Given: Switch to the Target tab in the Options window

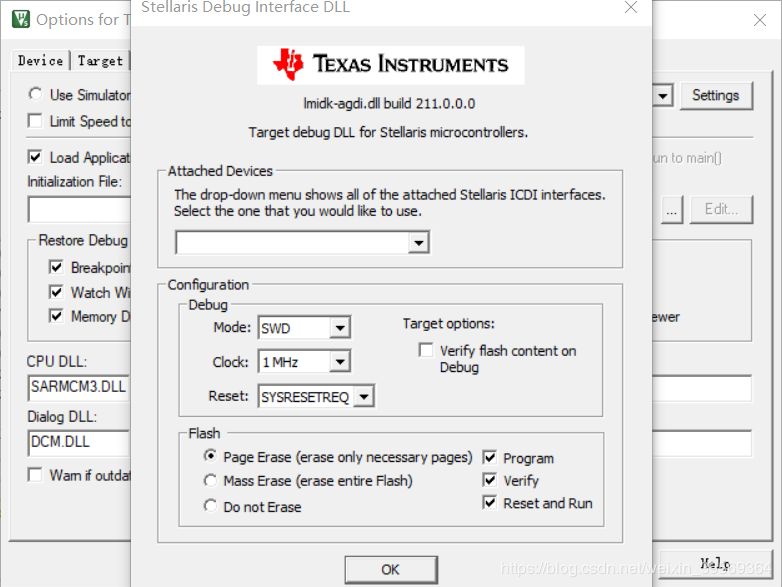Looking at the screenshot, I should click(x=100, y=61).
